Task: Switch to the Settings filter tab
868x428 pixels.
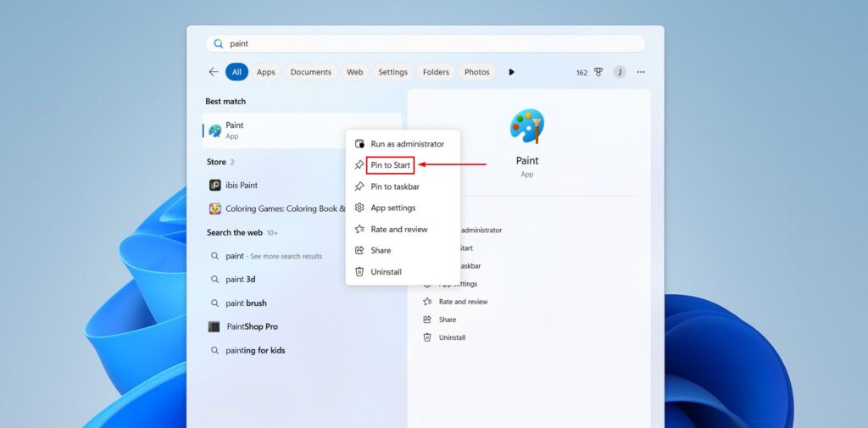Action: pyautogui.click(x=393, y=72)
